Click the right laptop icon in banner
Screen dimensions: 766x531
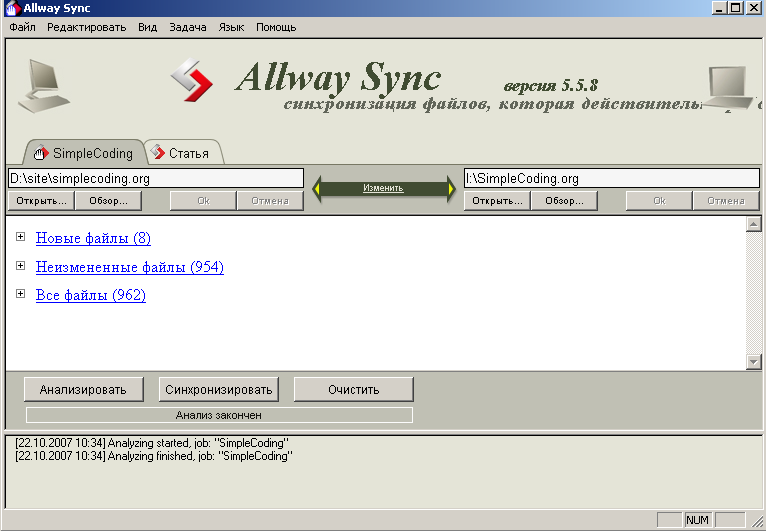(730, 89)
